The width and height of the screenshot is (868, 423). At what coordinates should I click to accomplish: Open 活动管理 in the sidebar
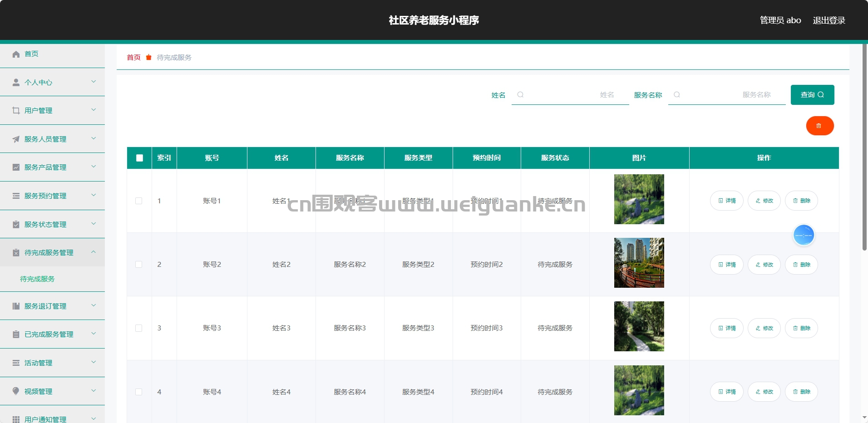coord(52,363)
